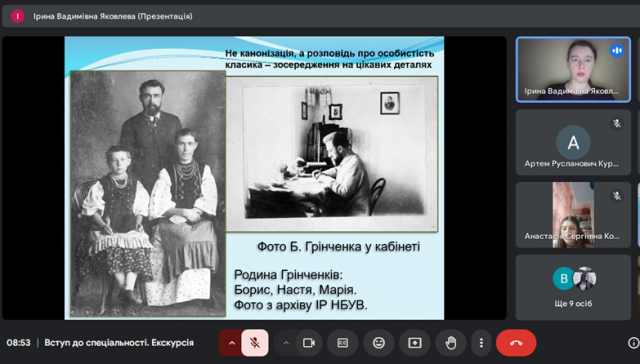This screenshot has width=640, height=364.
Task: Open more options three-dot menu
Action: [481, 343]
